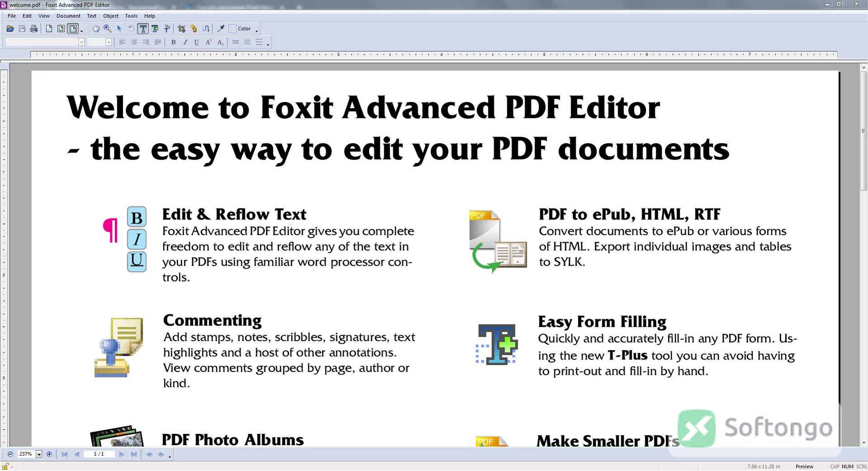
Task: Open the font size dropdown
Action: pos(108,42)
